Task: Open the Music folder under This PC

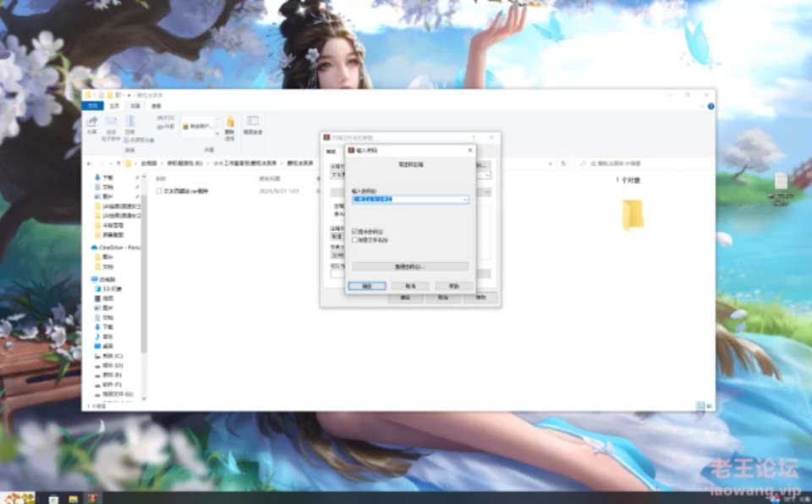Action: click(104, 337)
